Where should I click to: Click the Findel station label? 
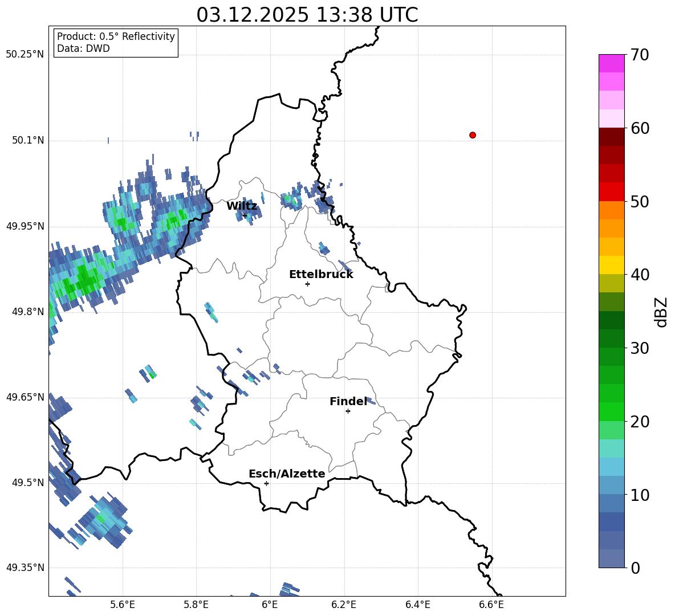click(x=348, y=401)
